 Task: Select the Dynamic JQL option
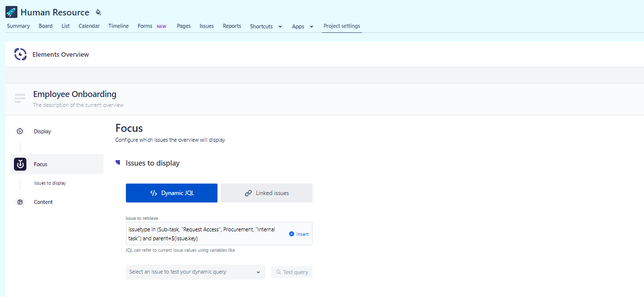coord(171,193)
